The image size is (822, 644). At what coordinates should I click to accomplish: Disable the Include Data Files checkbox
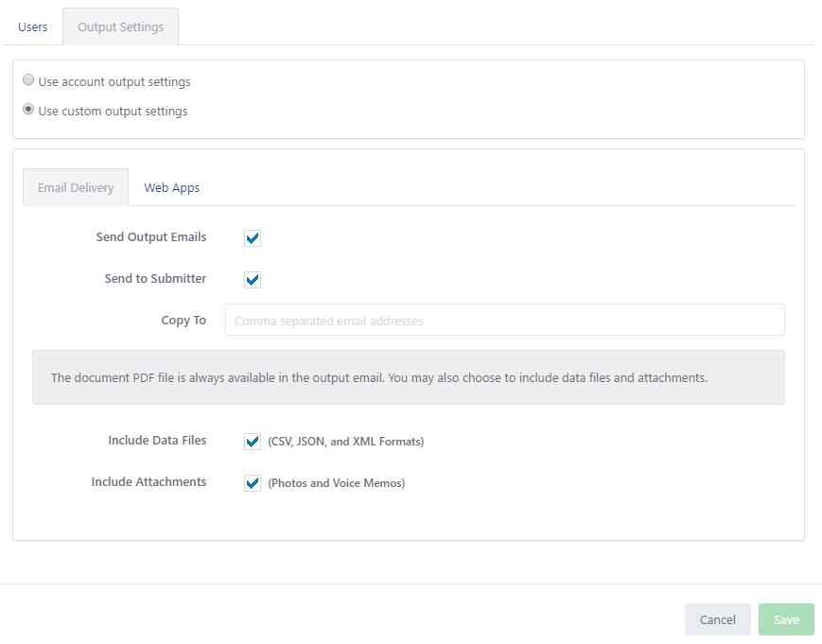(253, 442)
